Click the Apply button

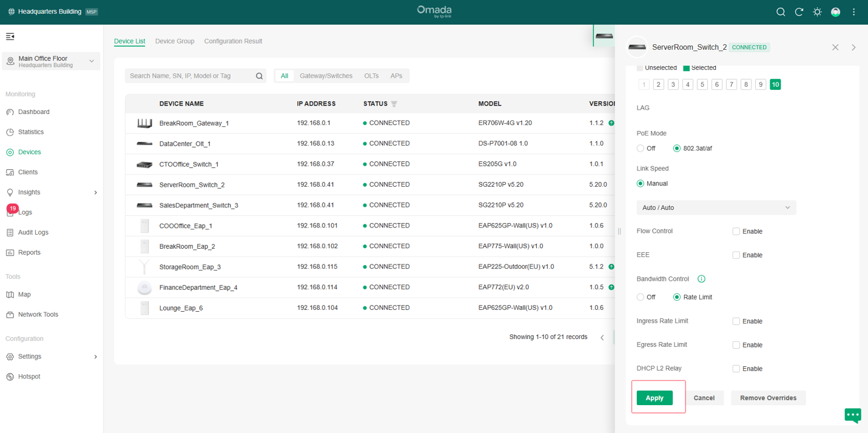[x=654, y=398]
